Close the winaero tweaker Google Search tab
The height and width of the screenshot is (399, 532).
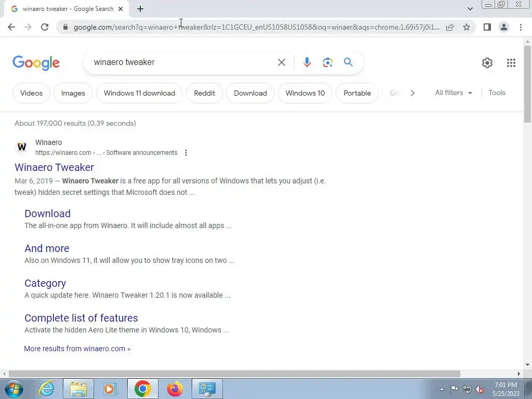click(121, 9)
